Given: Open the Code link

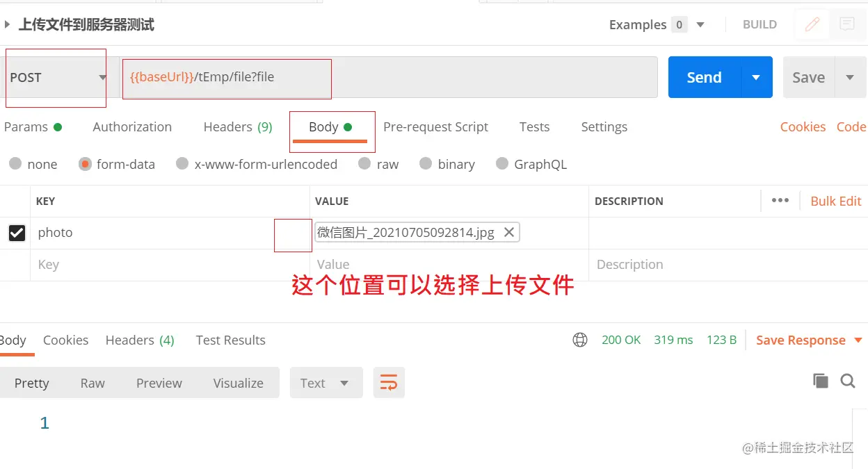Looking at the screenshot, I should (851, 126).
